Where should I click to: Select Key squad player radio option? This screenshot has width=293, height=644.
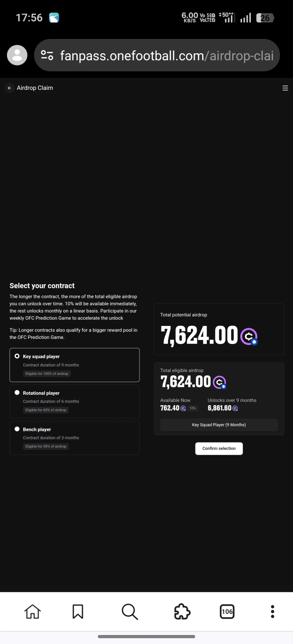click(17, 356)
